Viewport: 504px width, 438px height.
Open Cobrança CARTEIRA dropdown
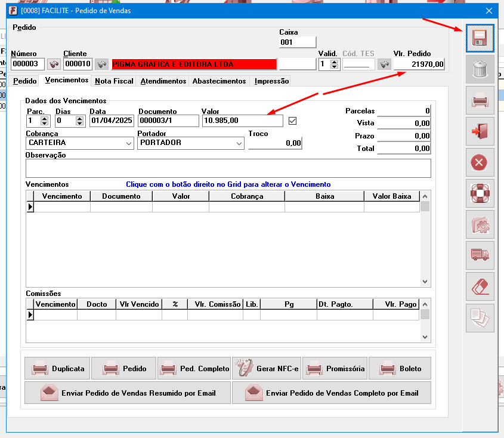(x=129, y=143)
